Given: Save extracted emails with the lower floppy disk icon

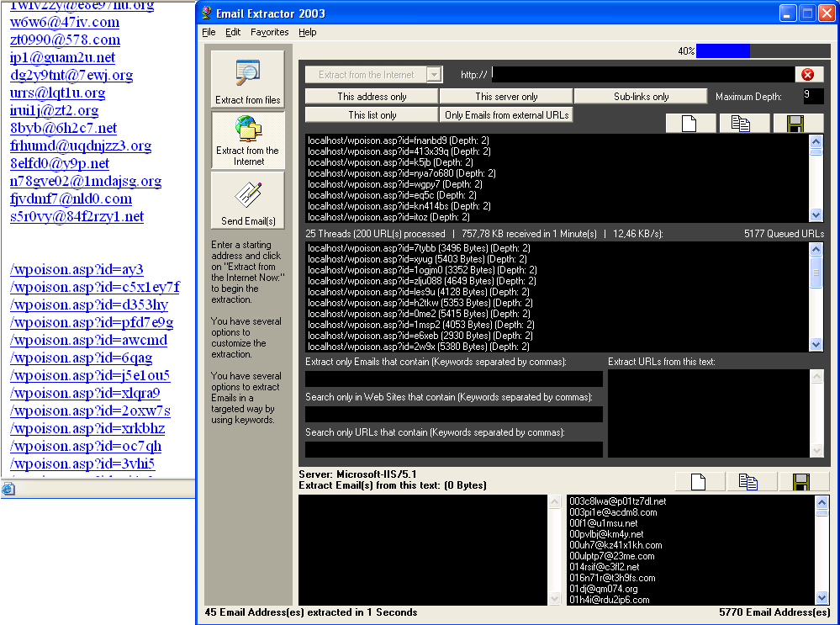Looking at the screenshot, I should point(802,481).
